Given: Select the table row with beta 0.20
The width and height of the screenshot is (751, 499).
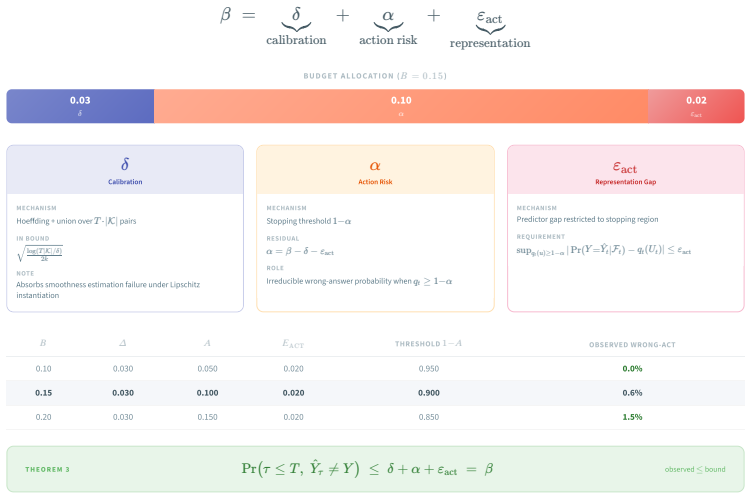Looking at the screenshot, I should click(x=376, y=417).
